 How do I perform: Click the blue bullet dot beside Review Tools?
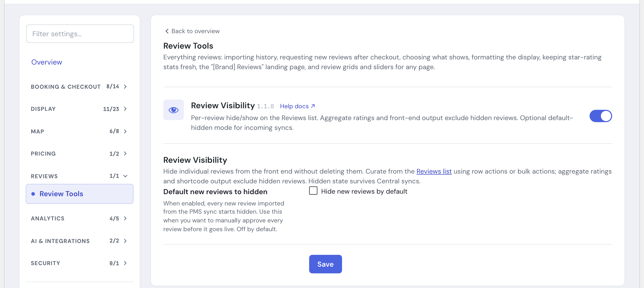point(33,194)
